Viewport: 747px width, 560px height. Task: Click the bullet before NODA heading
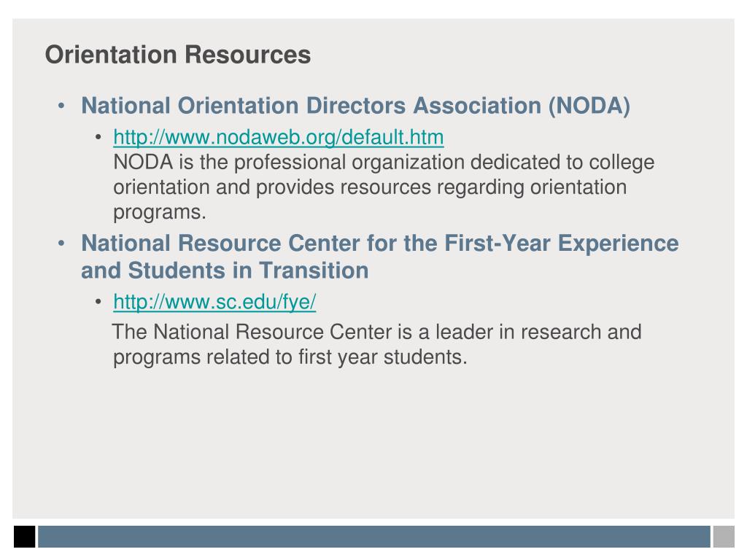click(x=61, y=106)
